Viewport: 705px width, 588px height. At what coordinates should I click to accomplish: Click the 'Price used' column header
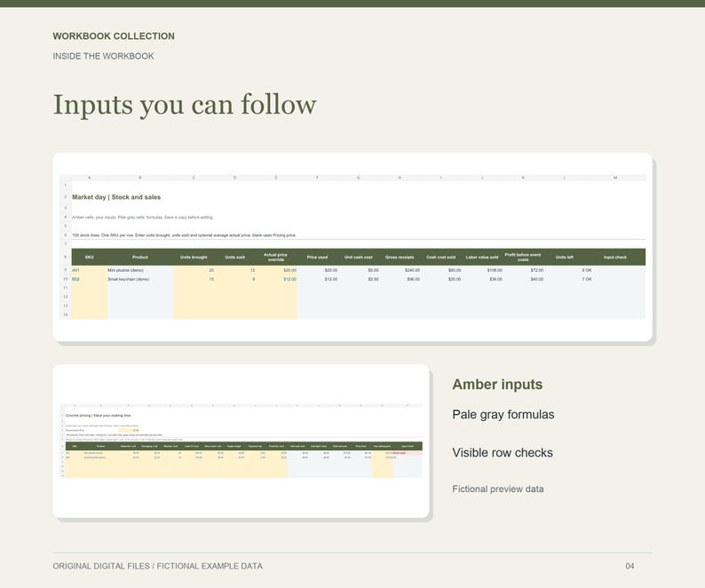[x=318, y=258]
